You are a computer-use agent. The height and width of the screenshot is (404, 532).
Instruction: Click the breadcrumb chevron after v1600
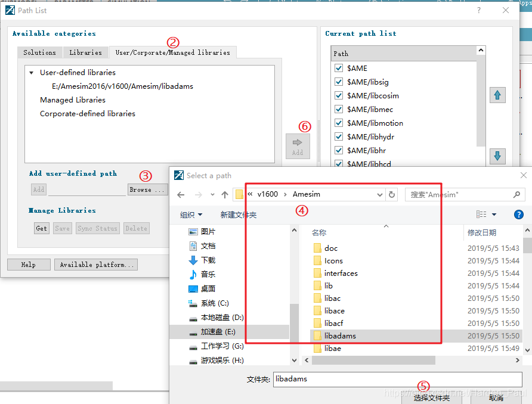pos(285,194)
